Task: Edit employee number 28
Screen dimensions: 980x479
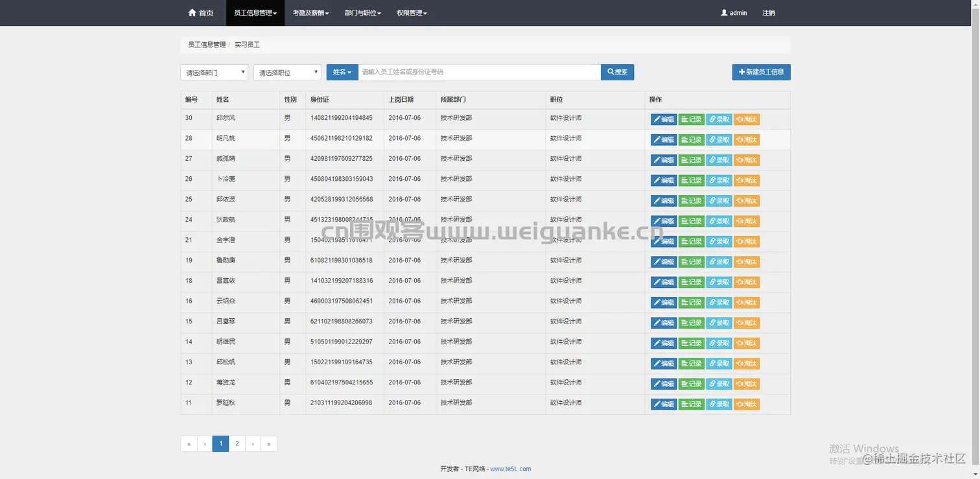Action: point(664,139)
